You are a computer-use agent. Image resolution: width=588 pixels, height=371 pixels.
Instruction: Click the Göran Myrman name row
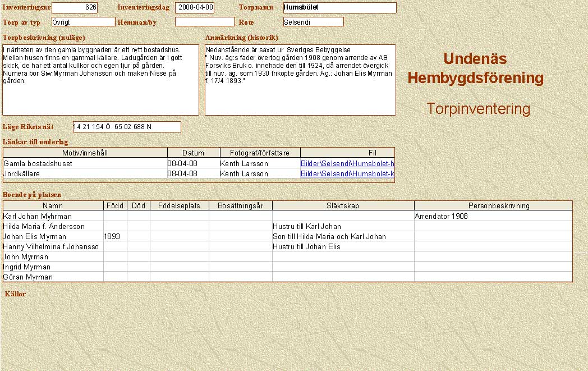coord(53,277)
